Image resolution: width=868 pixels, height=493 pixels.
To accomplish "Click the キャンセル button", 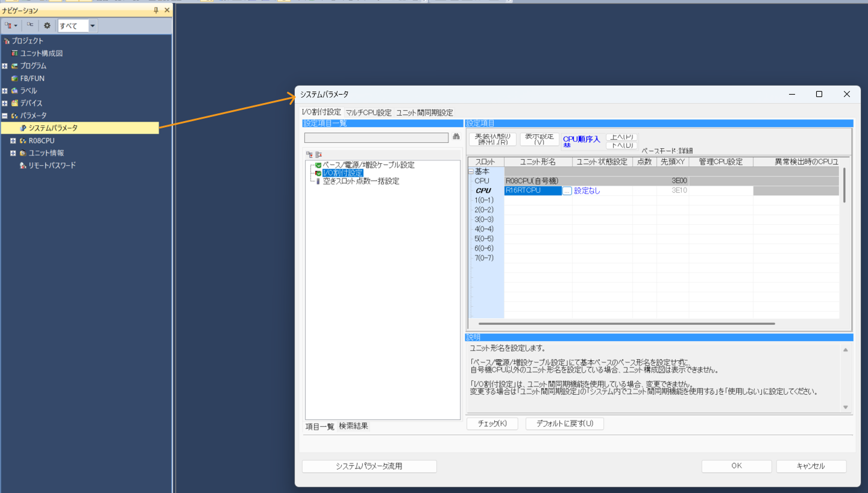I will pyautogui.click(x=811, y=466).
